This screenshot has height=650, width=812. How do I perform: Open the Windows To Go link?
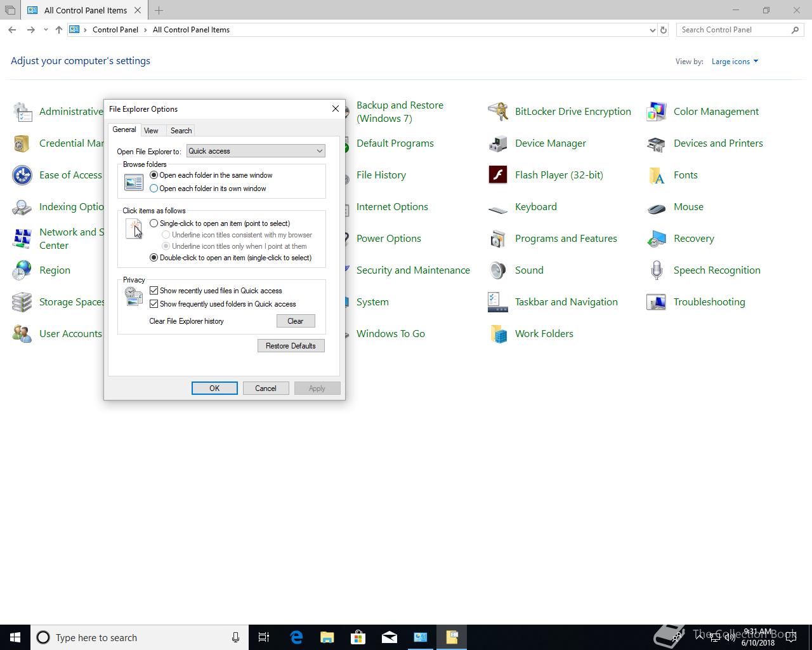coord(391,334)
